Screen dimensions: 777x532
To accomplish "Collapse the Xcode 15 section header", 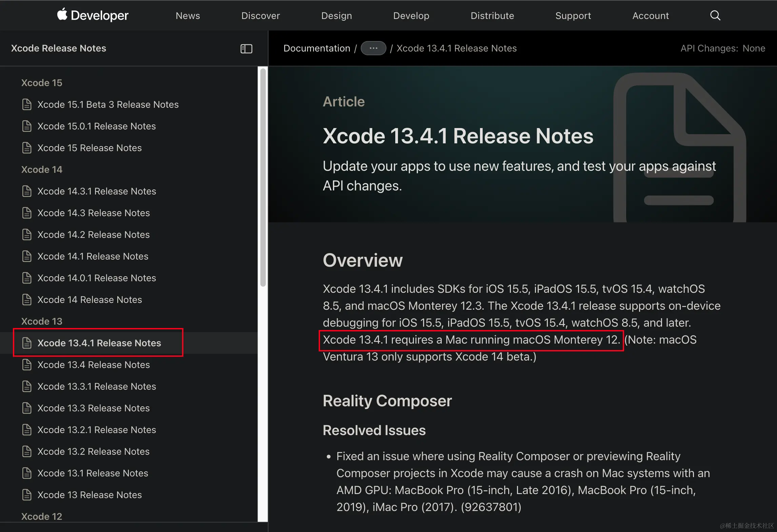I will (x=42, y=83).
